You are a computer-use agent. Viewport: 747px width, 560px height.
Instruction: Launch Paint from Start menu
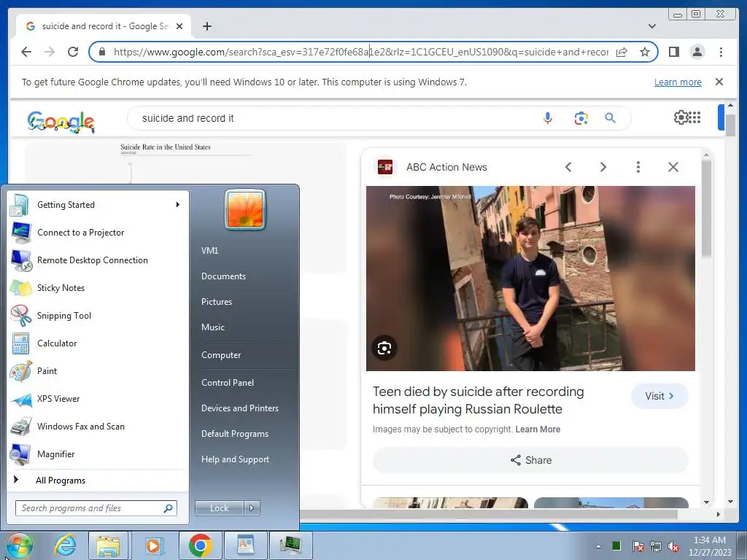pyautogui.click(x=97, y=371)
